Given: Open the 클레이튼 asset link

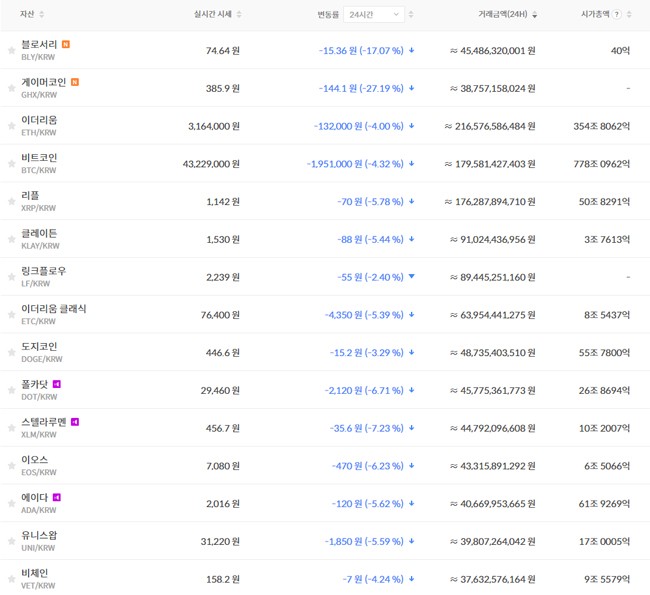Looking at the screenshot, I should pos(39,233).
